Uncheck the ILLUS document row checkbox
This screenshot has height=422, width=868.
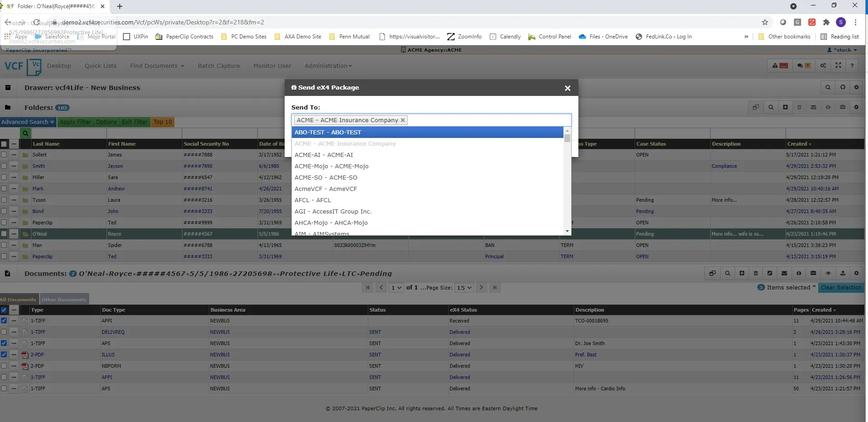coord(5,355)
